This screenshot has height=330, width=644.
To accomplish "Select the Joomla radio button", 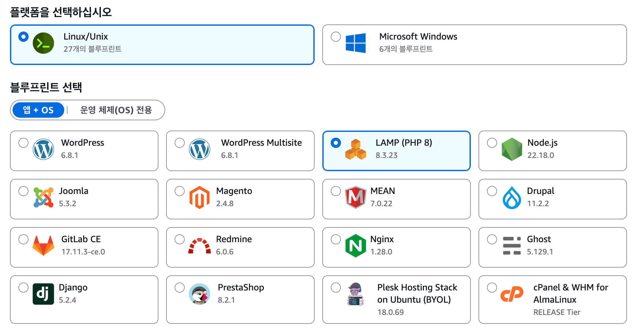I will [23, 191].
